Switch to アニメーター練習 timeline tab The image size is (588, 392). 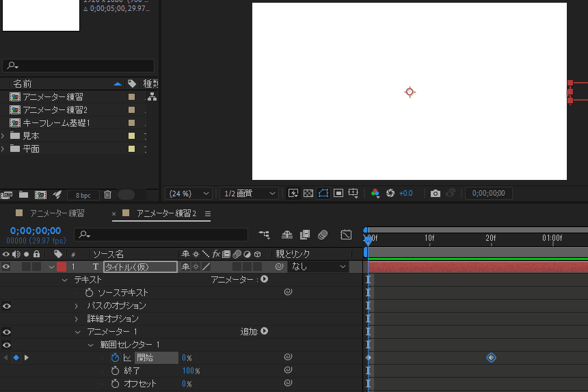[x=57, y=213]
